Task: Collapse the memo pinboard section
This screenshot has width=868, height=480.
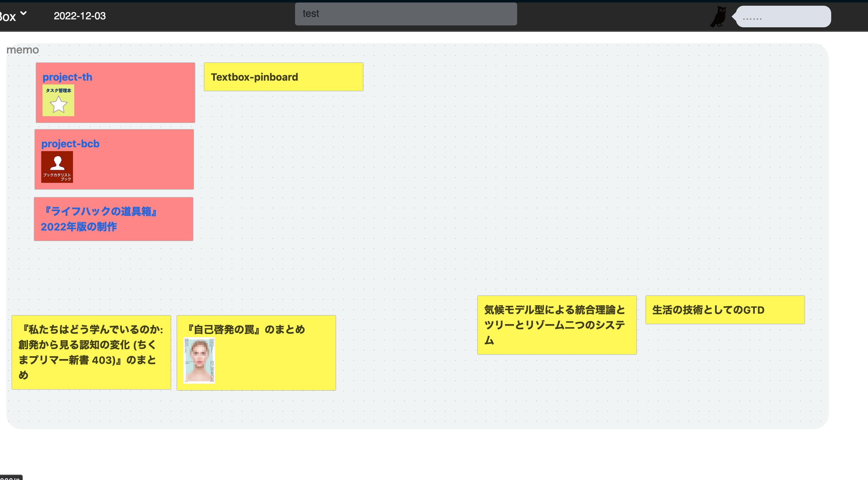Action: (22, 50)
